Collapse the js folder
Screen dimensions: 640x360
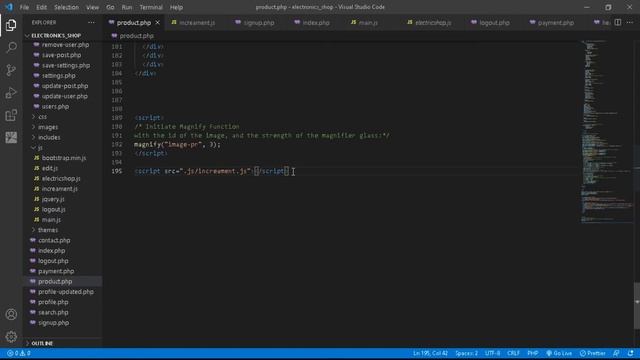[x=40, y=147]
